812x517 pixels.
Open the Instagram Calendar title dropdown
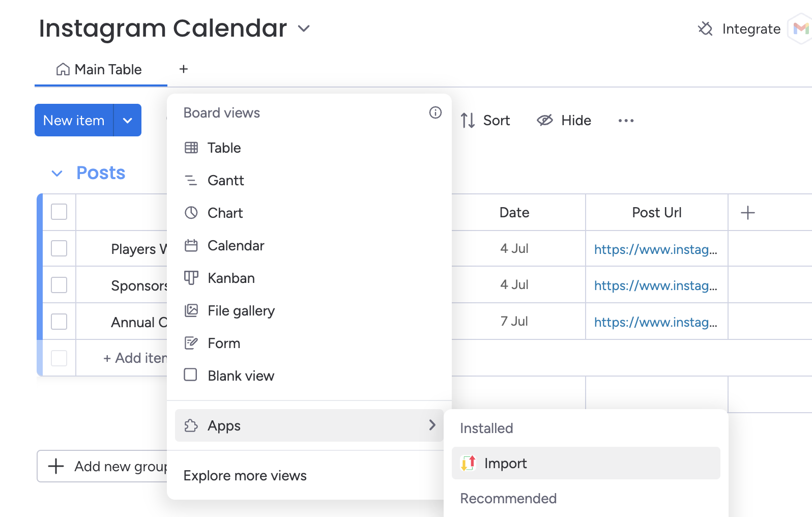click(304, 28)
